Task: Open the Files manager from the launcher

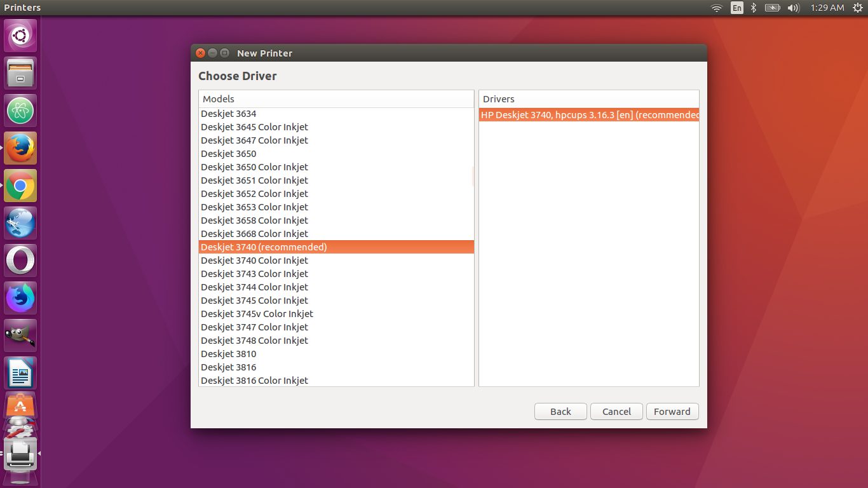Action: (x=20, y=73)
